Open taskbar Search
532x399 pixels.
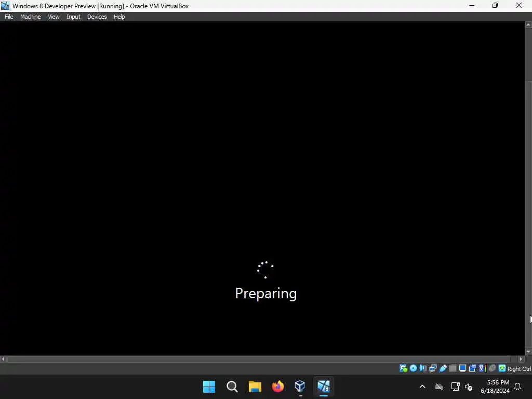point(232,387)
